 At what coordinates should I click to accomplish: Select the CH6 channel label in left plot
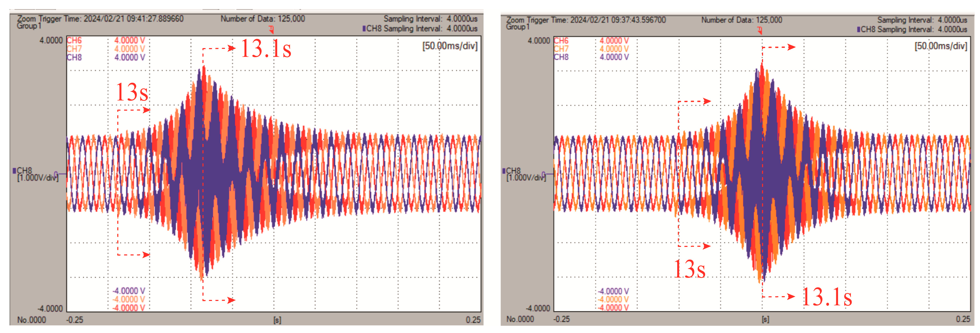[x=74, y=40]
